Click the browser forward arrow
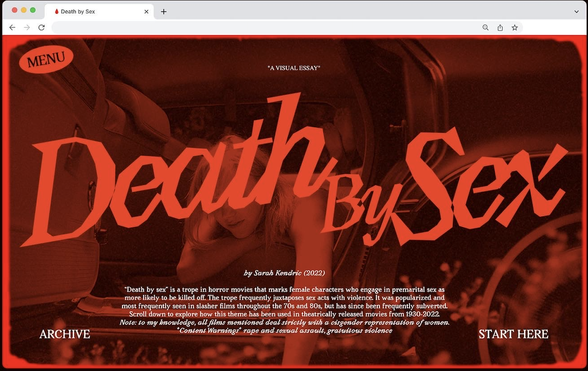The image size is (588, 371). click(x=27, y=27)
